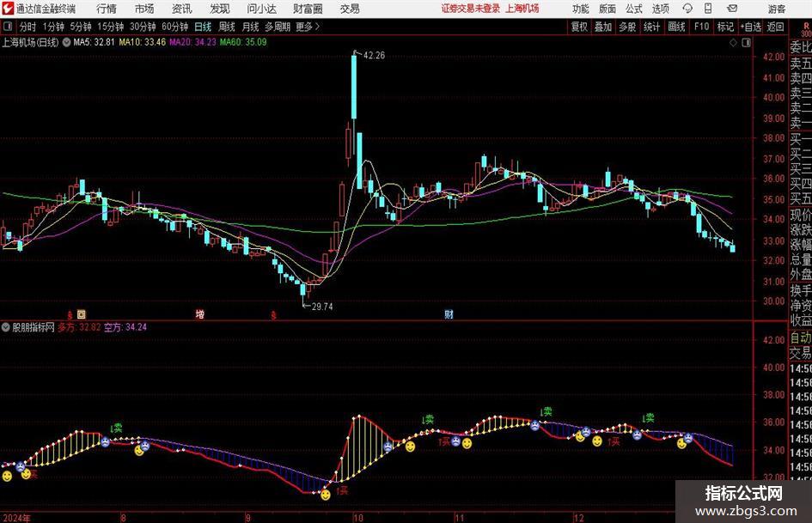Click the first green 卖 signal near August
Screen dimensions: 812x523
click(117, 428)
